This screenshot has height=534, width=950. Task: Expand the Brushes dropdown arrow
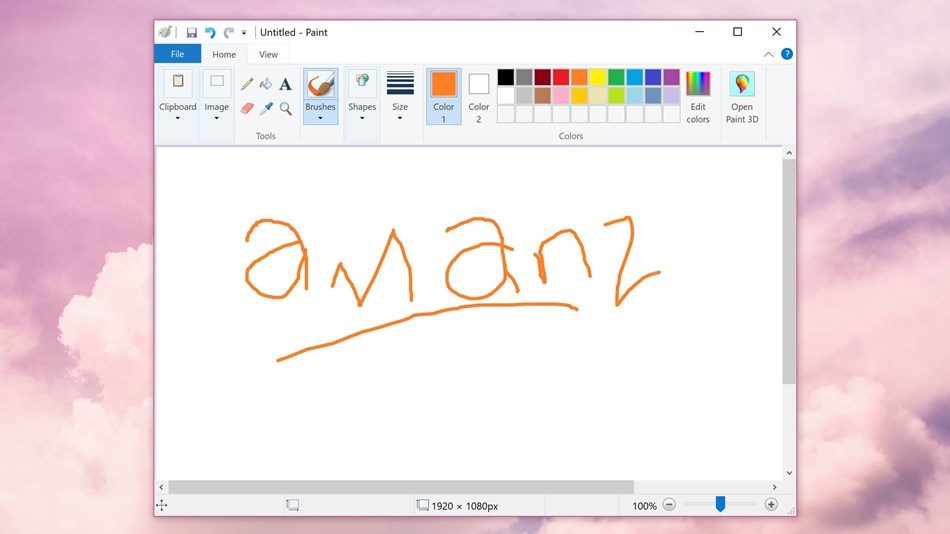click(321, 118)
